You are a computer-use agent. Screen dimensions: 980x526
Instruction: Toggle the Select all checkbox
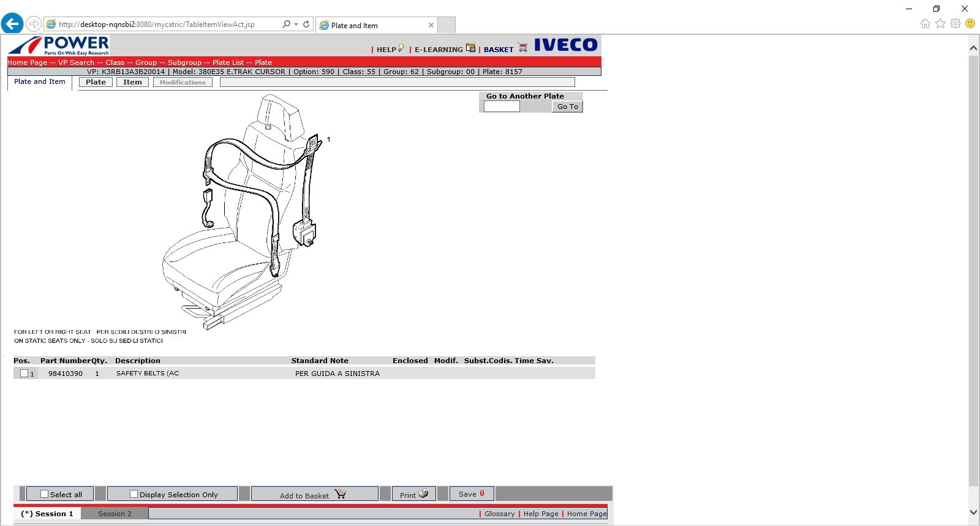[x=44, y=494]
